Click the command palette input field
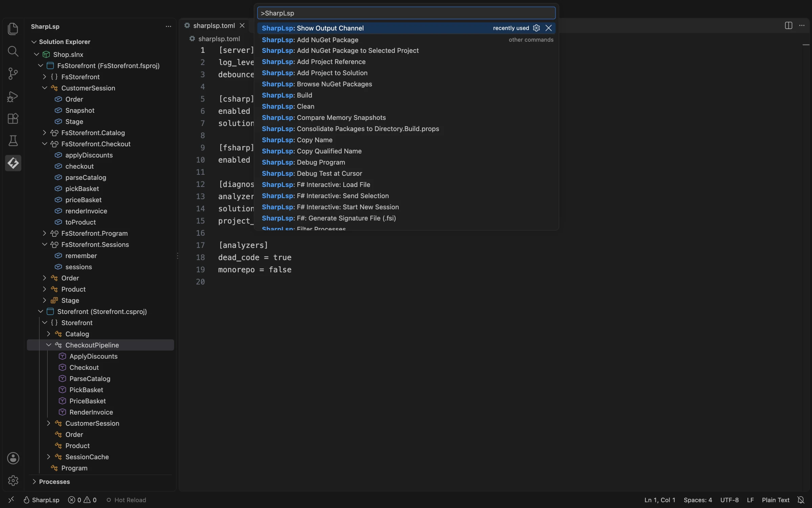This screenshot has width=812, height=508. [406, 13]
